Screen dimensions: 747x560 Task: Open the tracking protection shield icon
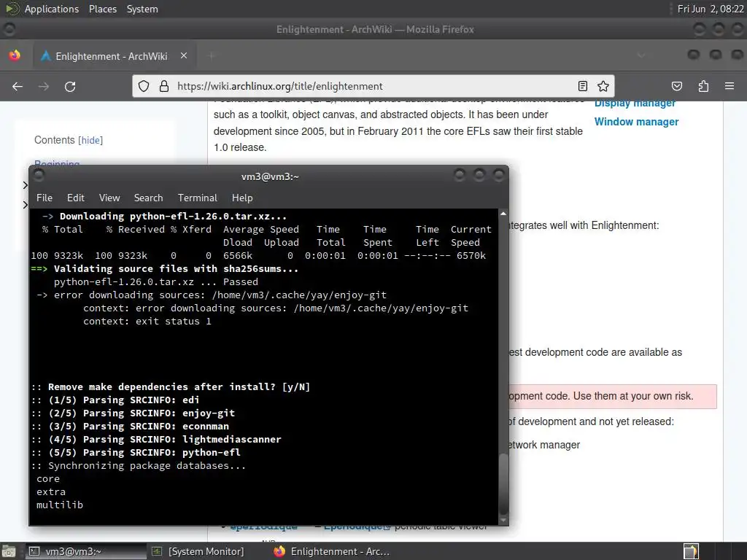144,86
